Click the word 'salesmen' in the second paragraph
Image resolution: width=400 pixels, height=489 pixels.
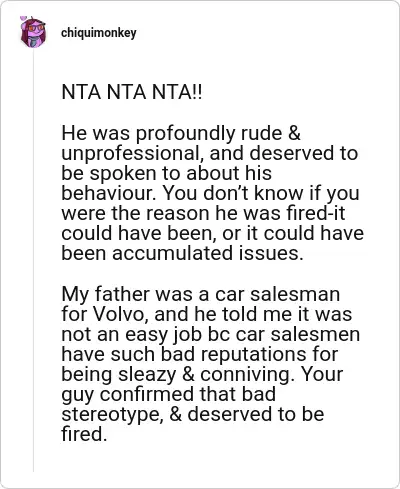pos(315,334)
